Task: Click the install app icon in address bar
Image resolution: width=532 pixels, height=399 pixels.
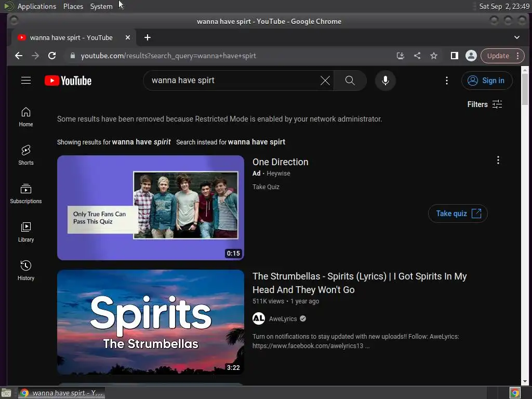Action: pyautogui.click(x=401, y=56)
